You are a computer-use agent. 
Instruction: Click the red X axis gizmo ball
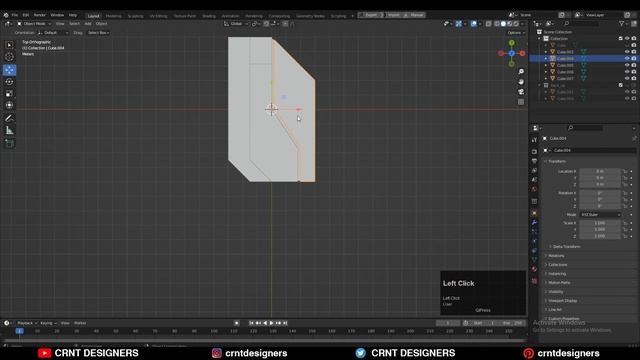(x=522, y=53)
